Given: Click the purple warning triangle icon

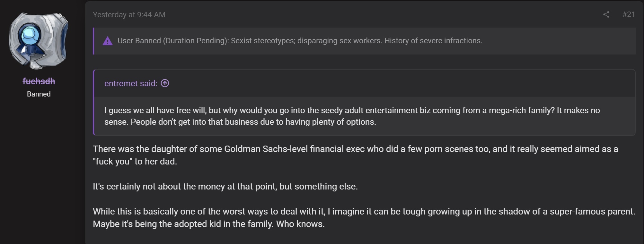Looking at the screenshot, I should pyautogui.click(x=108, y=41).
